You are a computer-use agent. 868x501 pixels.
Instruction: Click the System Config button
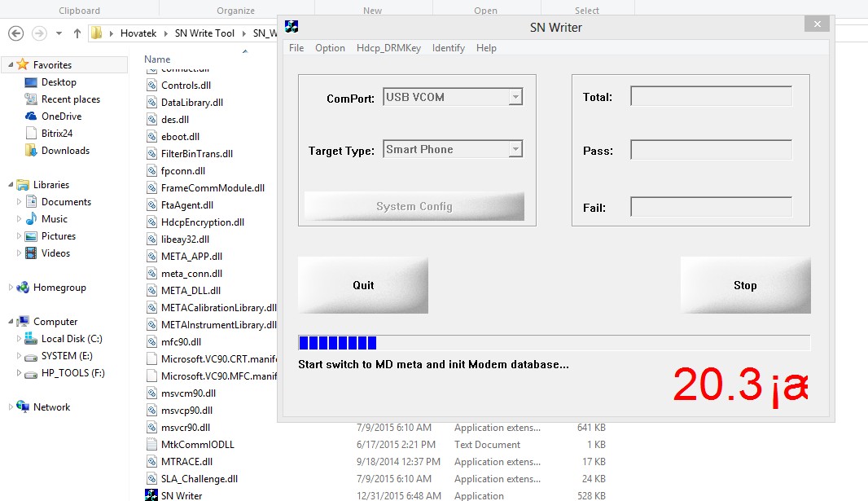414,207
